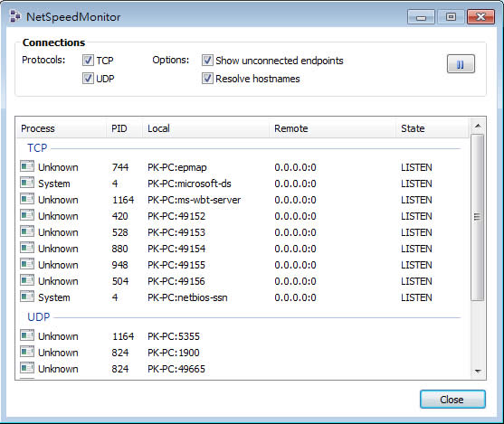This screenshot has height=424, width=504.
Task: Collapse the UDP group header
Action: 39,316
